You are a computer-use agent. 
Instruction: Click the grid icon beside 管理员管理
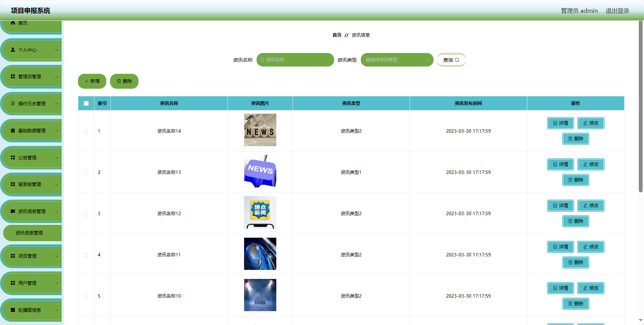pyautogui.click(x=13, y=76)
